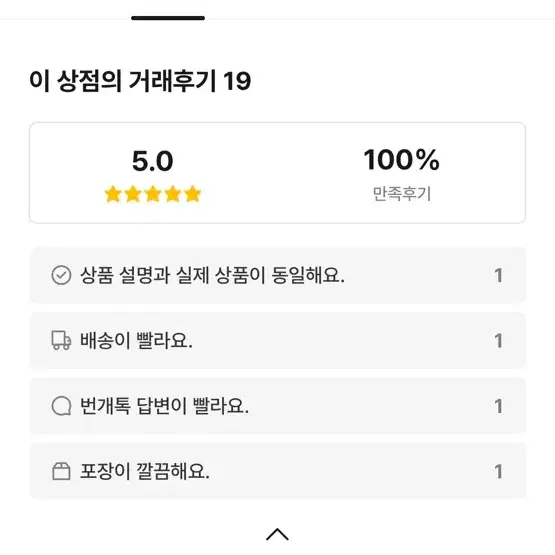Image resolution: width=555 pixels, height=555 pixels.
Task: Click the first yellow star
Action: pyautogui.click(x=113, y=194)
